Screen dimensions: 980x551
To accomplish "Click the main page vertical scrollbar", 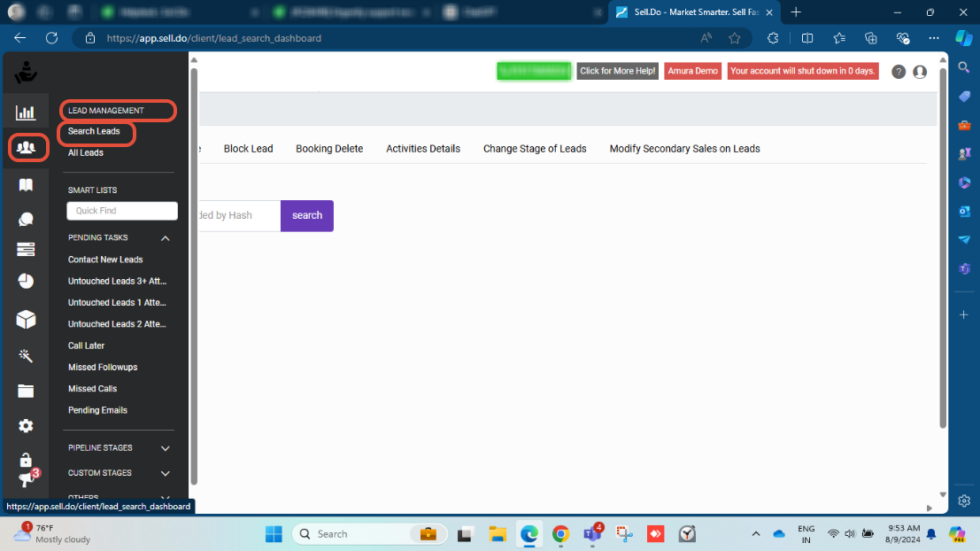I will [x=943, y=247].
